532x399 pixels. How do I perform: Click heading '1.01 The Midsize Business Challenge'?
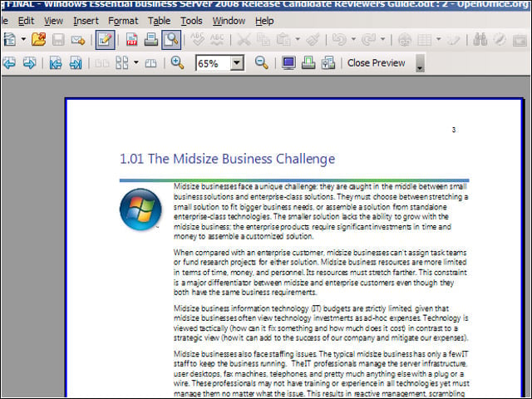[x=227, y=159]
